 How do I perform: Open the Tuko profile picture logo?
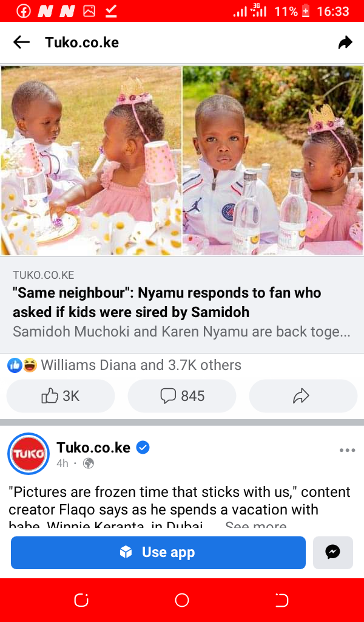click(x=29, y=453)
